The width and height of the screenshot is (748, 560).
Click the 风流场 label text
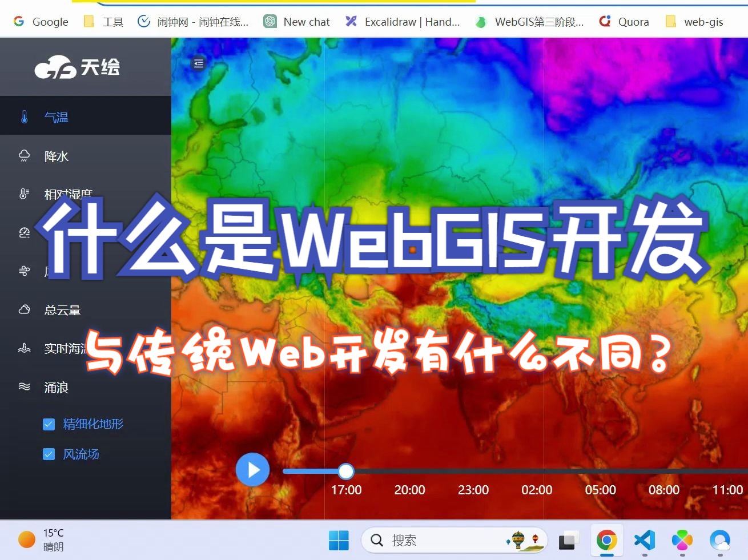(x=81, y=454)
